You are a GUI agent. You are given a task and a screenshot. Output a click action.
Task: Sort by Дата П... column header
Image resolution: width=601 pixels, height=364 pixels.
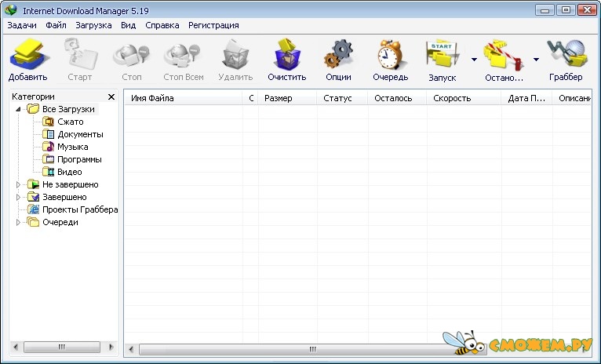click(x=526, y=98)
